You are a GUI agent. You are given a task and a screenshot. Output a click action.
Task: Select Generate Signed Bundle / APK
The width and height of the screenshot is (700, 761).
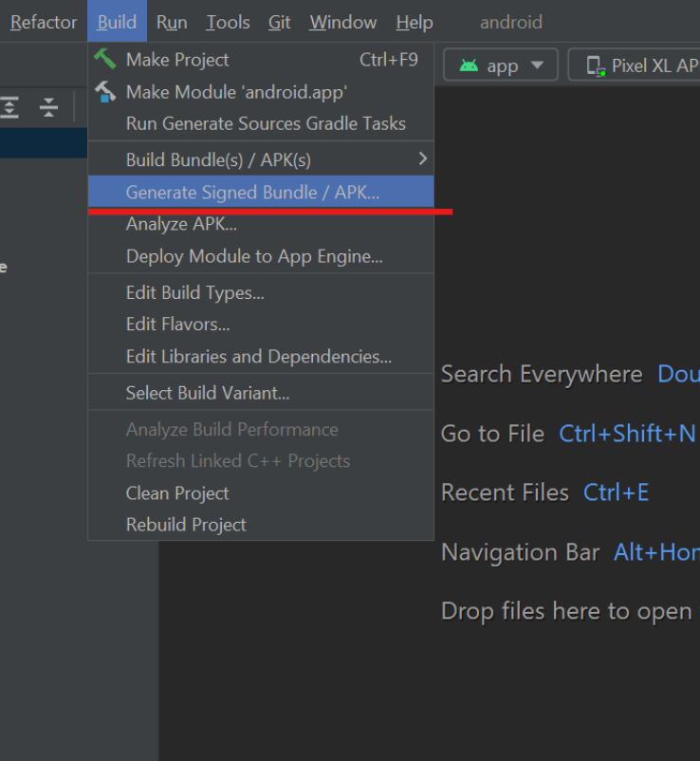pyautogui.click(x=252, y=192)
